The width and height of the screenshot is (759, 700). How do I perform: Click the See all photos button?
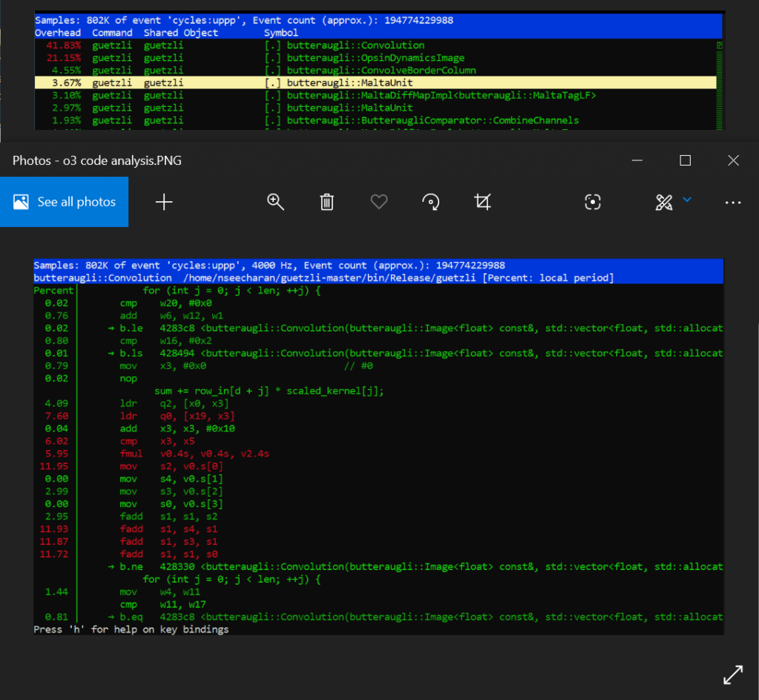click(x=65, y=202)
